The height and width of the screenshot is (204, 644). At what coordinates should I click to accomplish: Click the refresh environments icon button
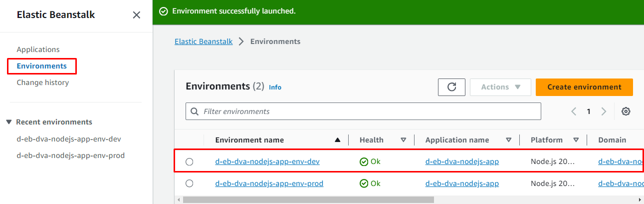coord(451,87)
